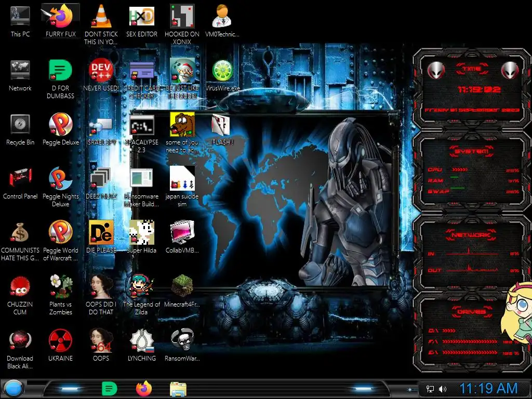Click the DRIVES widget header
Screen dimensions: 532x399
(x=471, y=312)
